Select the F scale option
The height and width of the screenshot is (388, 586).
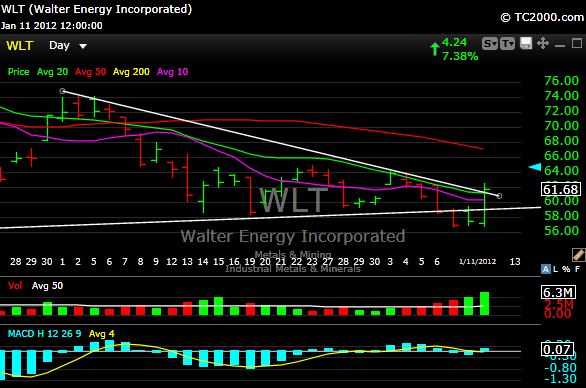click(x=578, y=269)
